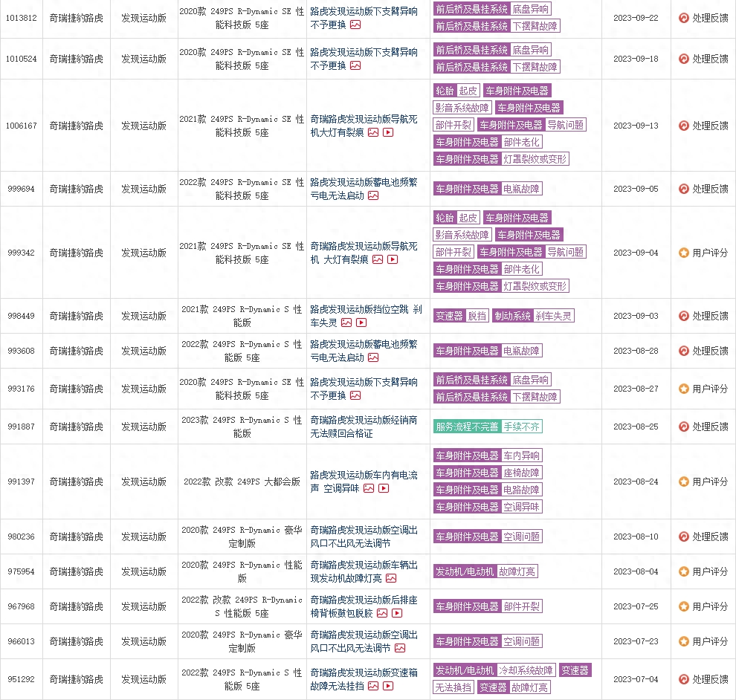
Task: Open complaint title 奇瑞路虎发现运动版车辆出现发动机故障灯亮
Action: click(364, 571)
